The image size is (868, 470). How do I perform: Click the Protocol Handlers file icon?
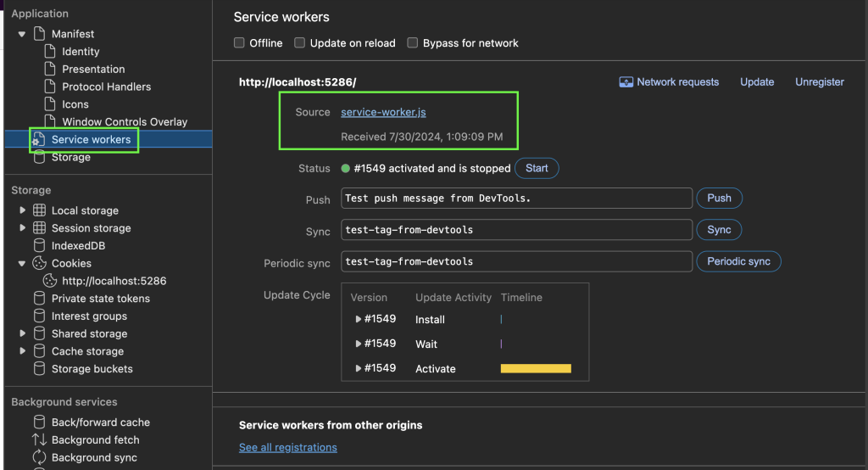(50, 87)
